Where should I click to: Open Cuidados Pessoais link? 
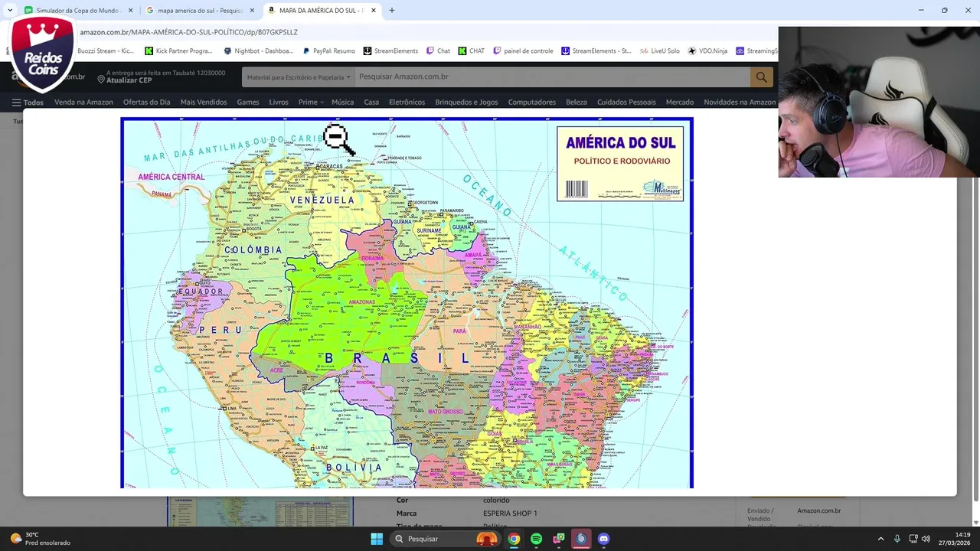coord(626,103)
